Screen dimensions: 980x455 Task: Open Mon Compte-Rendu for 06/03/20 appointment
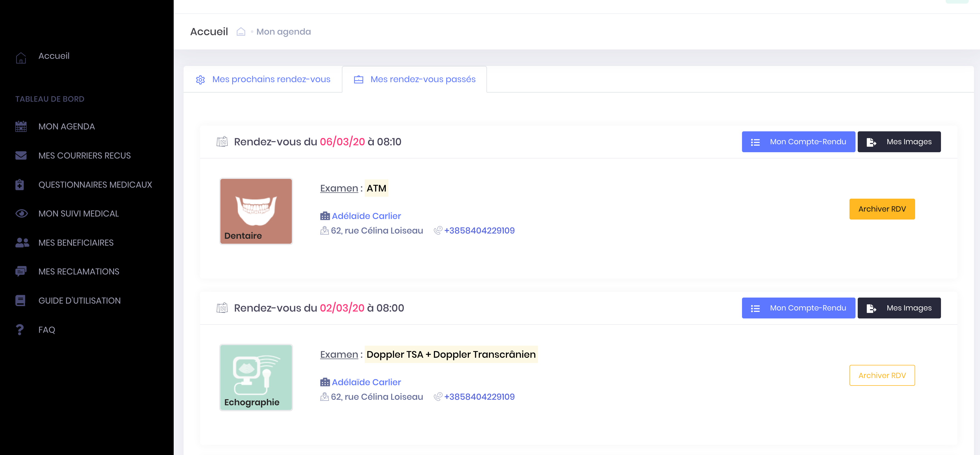798,142
